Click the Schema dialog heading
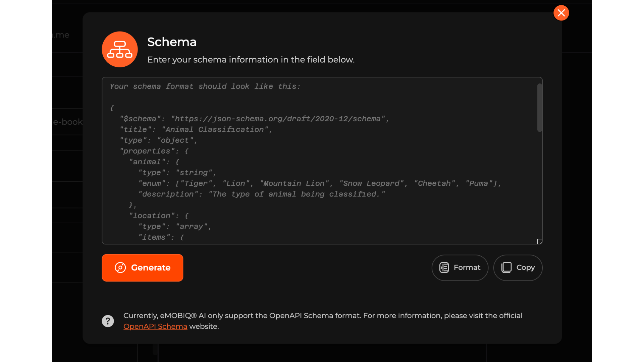The width and height of the screenshot is (644, 362). 172,42
